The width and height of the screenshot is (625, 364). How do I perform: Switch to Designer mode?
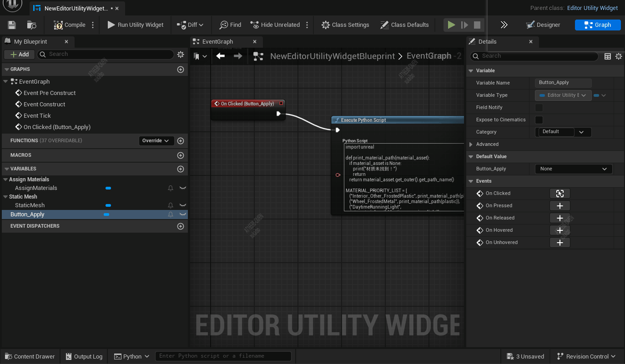(543, 25)
